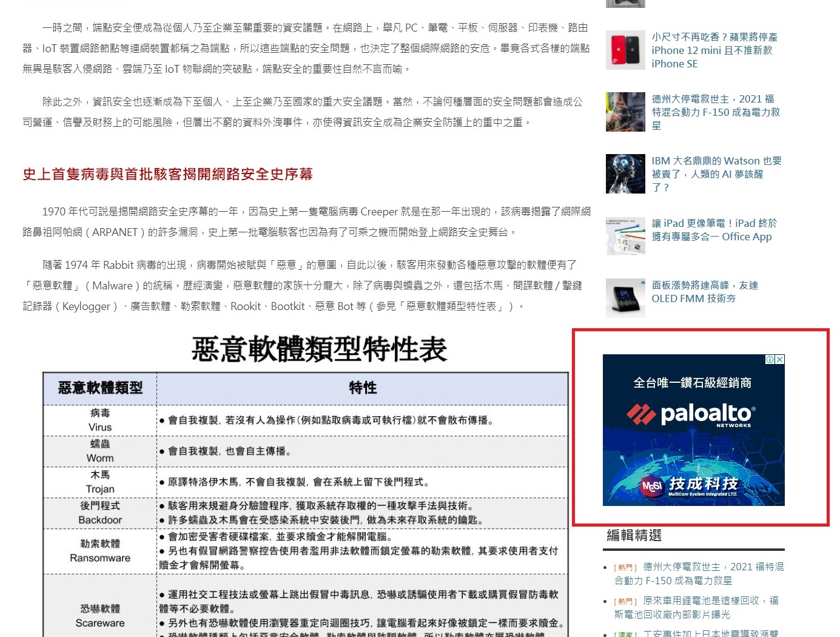
Task: Open the 面板漲勢將達高峰 OLED FMM article
Action: click(x=704, y=292)
